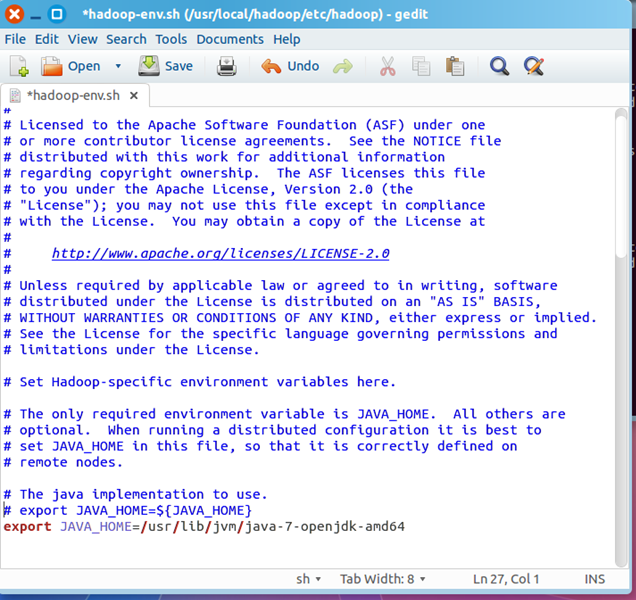Viewport: 636px width, 600px height.
Task: Click the Save icon in toolbar
Action: 166,66
